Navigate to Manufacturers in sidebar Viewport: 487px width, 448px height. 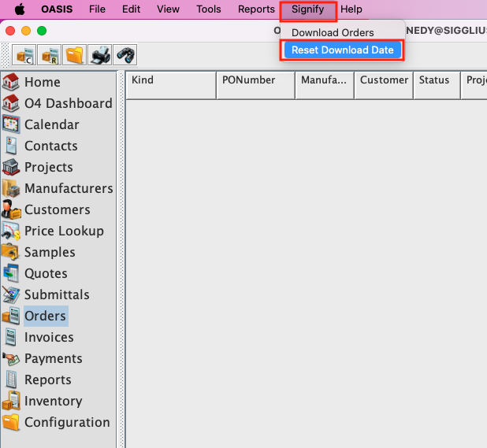pos(69,188)
